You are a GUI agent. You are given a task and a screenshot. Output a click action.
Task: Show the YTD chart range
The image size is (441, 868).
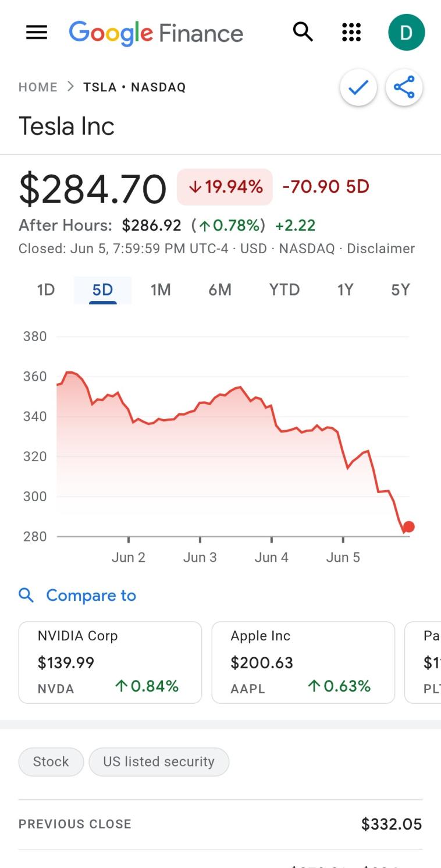[x=284, y=290]
